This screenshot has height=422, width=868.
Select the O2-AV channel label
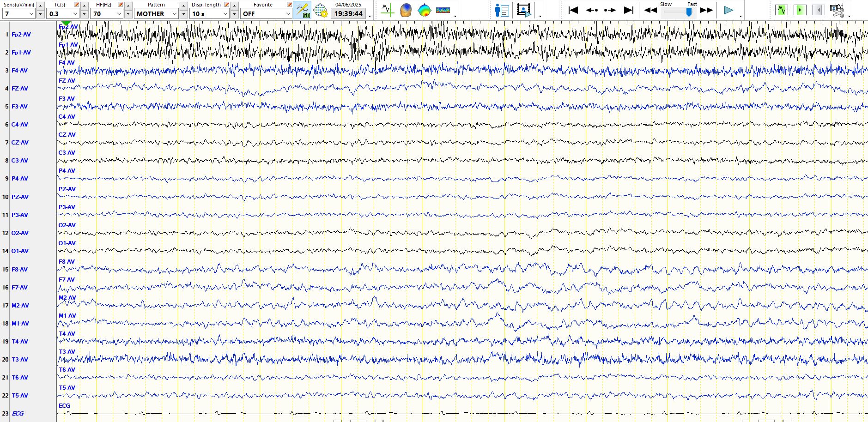(x=20, y=233)
